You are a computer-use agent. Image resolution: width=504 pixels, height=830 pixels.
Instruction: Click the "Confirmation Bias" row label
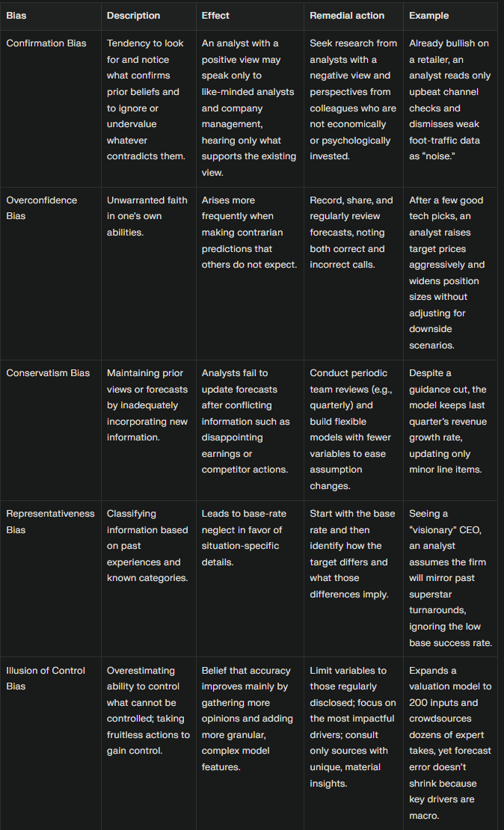point(46,43)
